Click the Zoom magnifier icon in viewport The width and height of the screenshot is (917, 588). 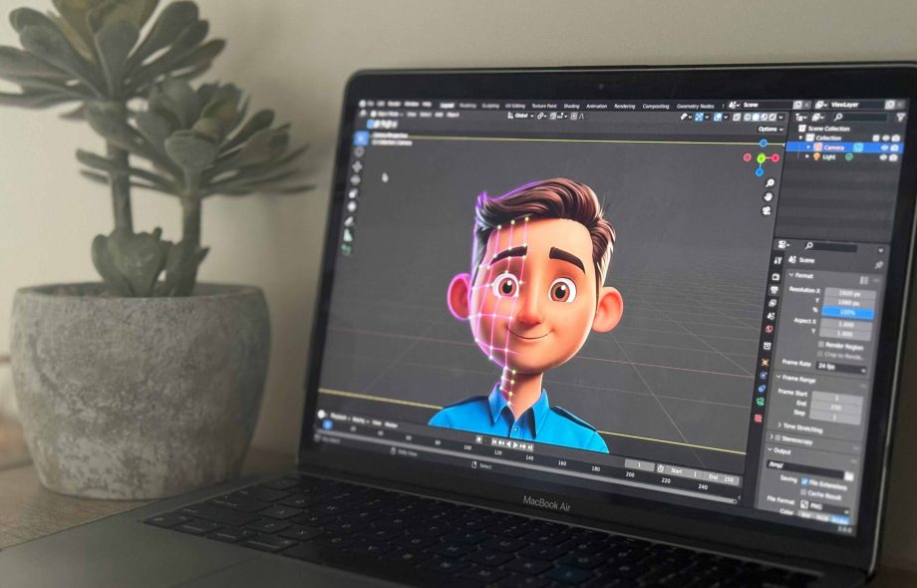click(x=768, y=182)
